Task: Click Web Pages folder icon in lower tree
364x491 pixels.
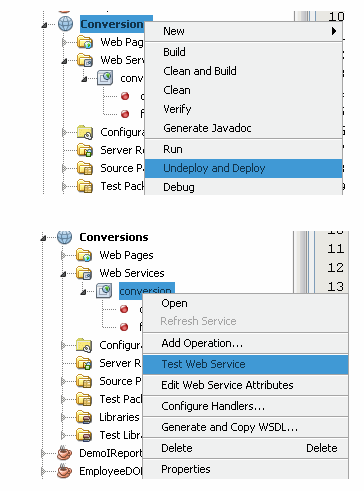Action: click(84, 255)
